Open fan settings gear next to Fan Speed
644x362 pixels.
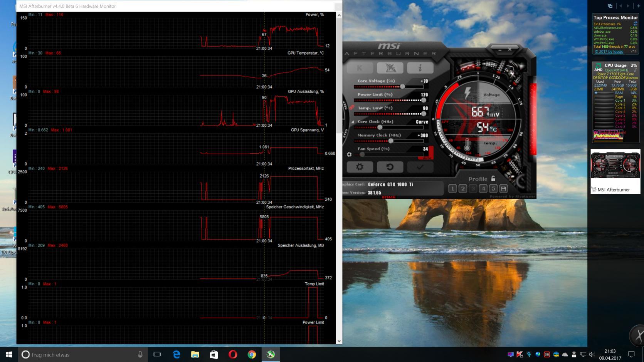pyautogui.click(x=349, y=154)
